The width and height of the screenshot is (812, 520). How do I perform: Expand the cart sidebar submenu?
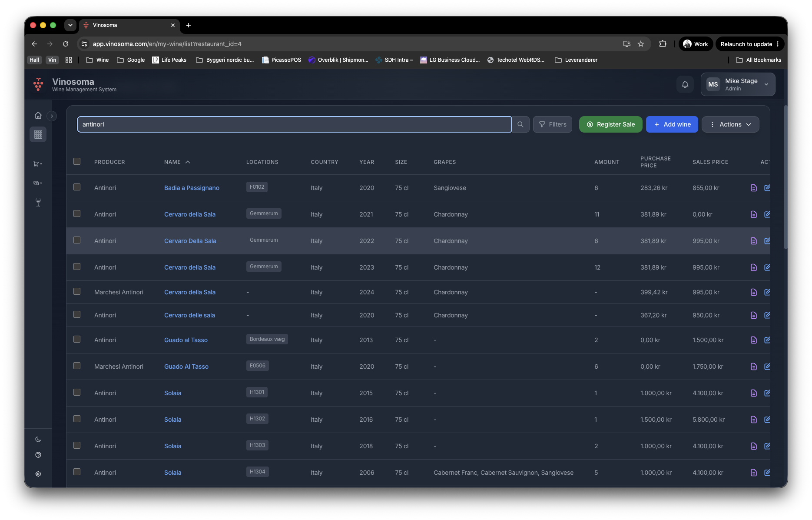tap(38, 164)
